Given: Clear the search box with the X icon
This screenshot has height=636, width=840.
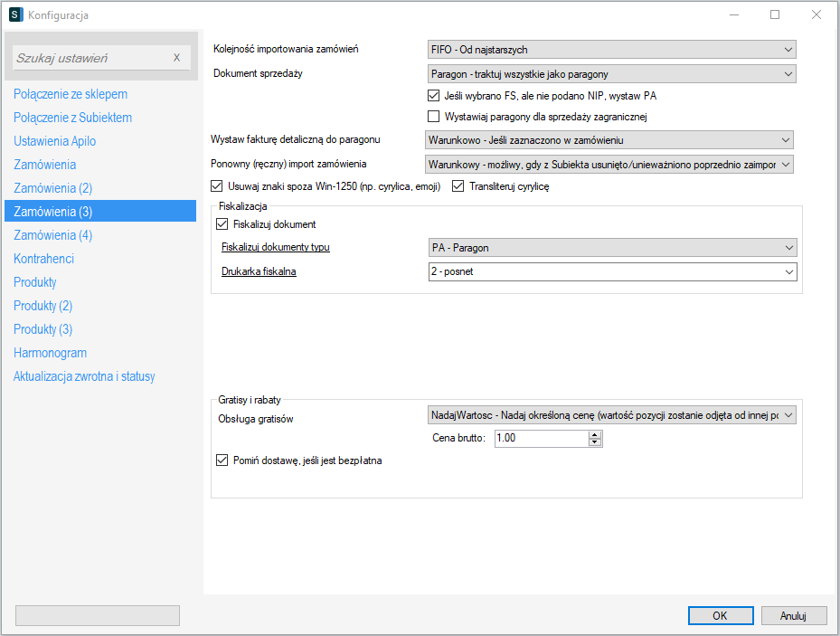Looking at the screenshot, I should pos(176,58).
